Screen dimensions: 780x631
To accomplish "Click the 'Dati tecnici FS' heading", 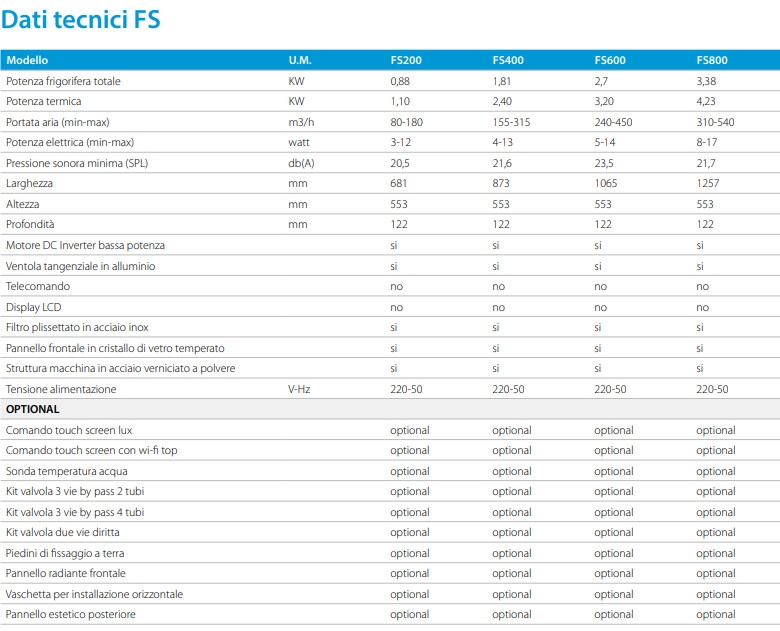I will pyautogui.click(x=81, y=20).
